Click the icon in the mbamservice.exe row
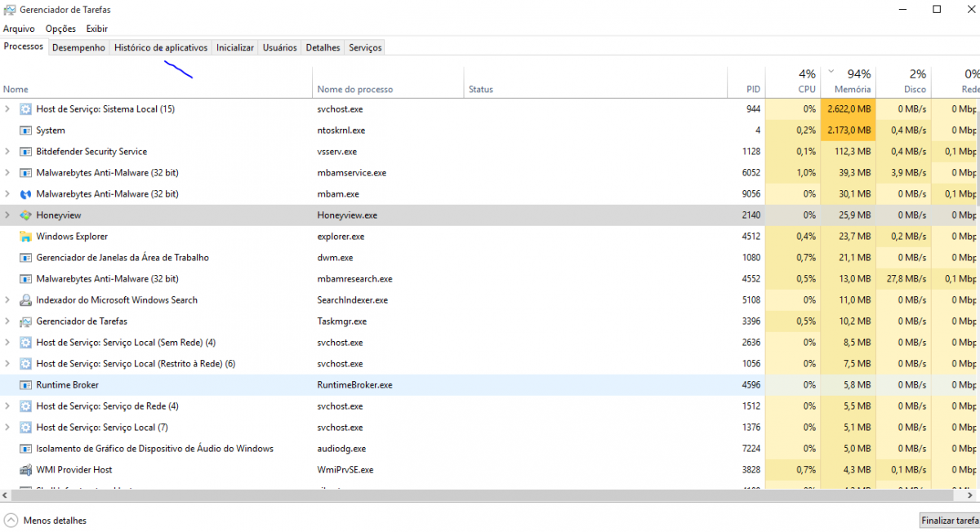The height and width of the screenshot is (532, 980). tap(25, 173)
